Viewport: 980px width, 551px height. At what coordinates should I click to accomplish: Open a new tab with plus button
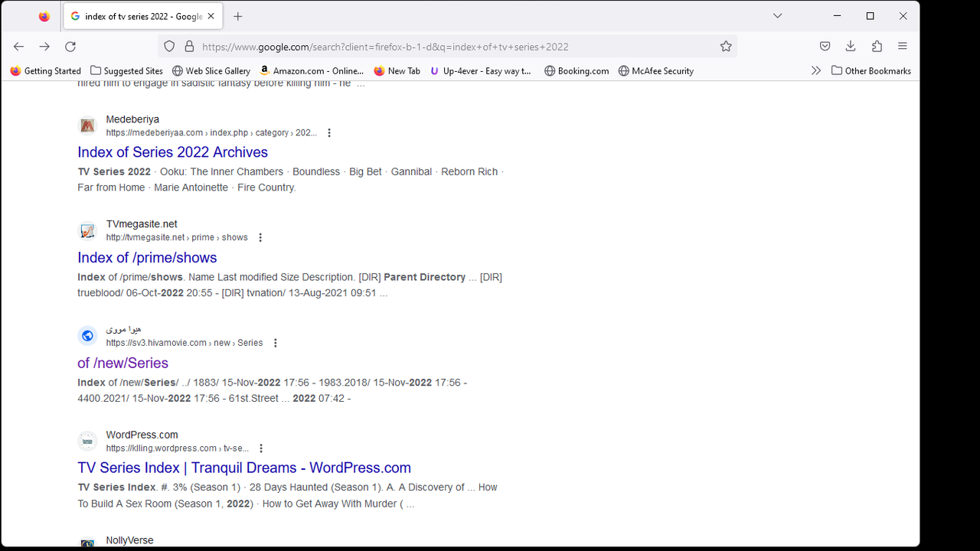[x=238, y=16]
